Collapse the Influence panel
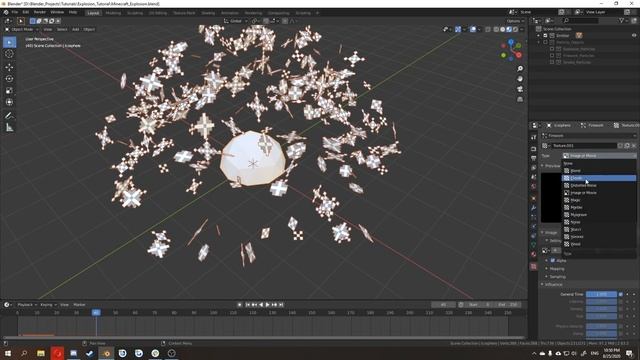 552,284
